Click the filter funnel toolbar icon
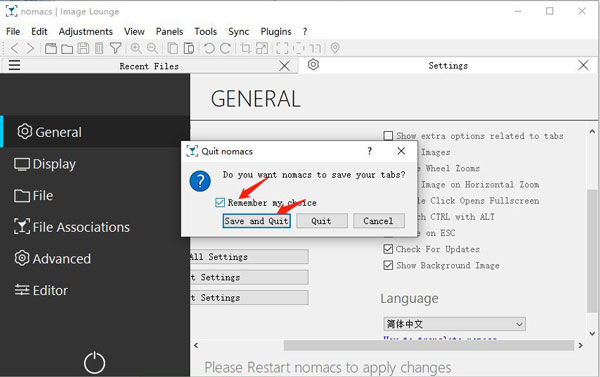600x377 pixels. pos(116,48)
